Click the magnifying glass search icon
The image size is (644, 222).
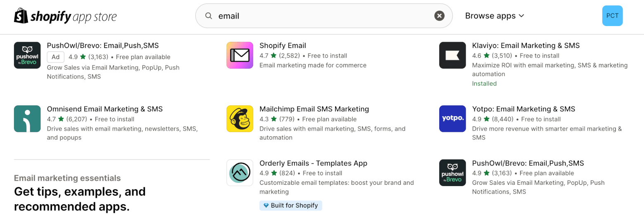pos(209,16)
